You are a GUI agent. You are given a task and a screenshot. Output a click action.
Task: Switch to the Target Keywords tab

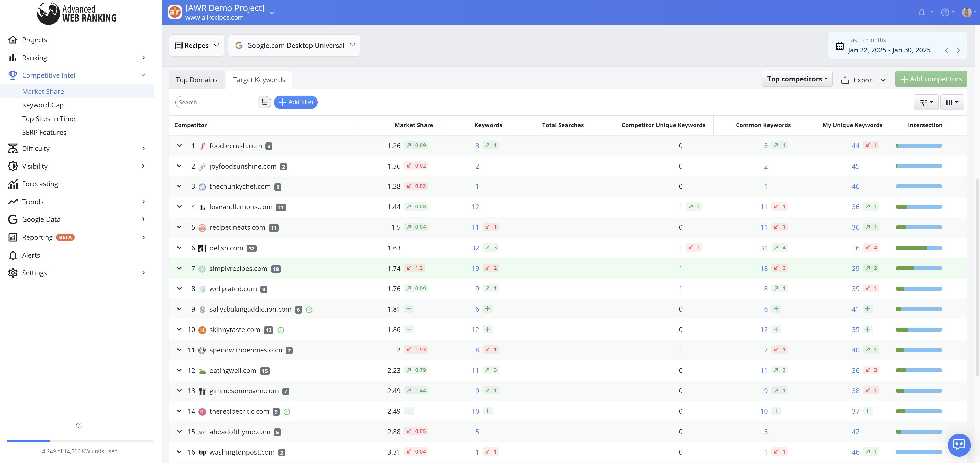259,80
